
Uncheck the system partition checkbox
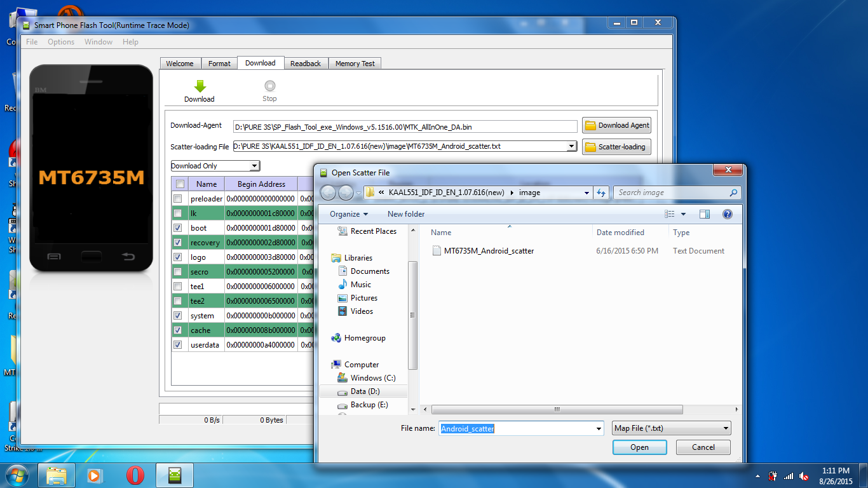(178, 316)
